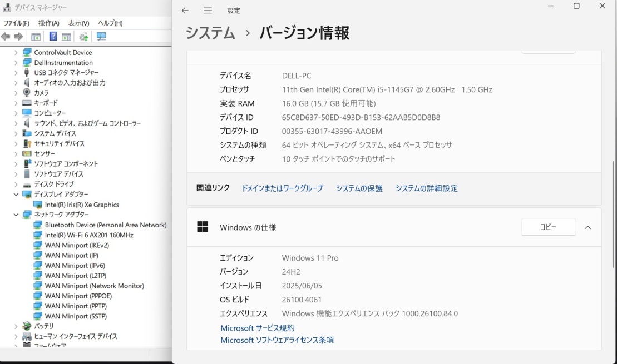Open the Microsoft サービス規約 link
Viewport: 617px width, 364px height.
(258, 328)
